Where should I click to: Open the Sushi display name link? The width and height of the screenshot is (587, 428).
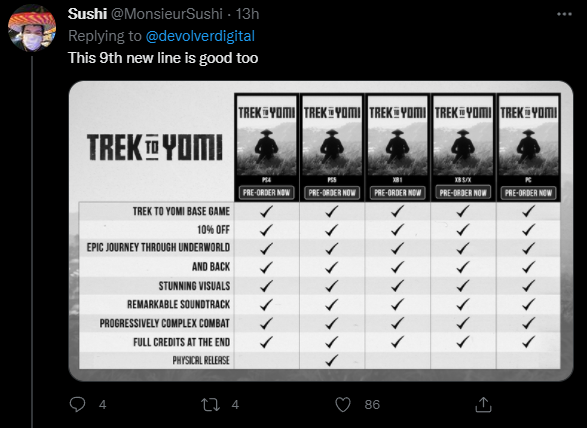click(x=88, y=14)
